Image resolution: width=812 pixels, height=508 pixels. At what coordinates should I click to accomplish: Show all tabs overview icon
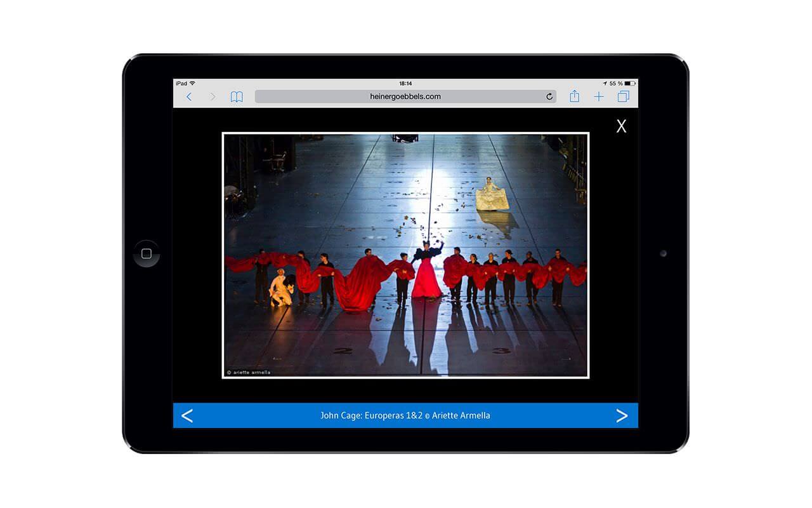(x=623, y=97)
